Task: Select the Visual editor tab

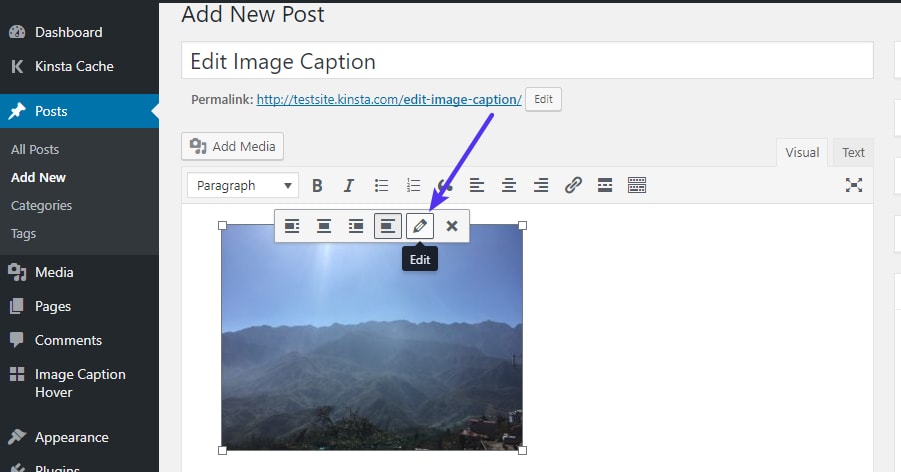Action: click(x=802, y=152)
